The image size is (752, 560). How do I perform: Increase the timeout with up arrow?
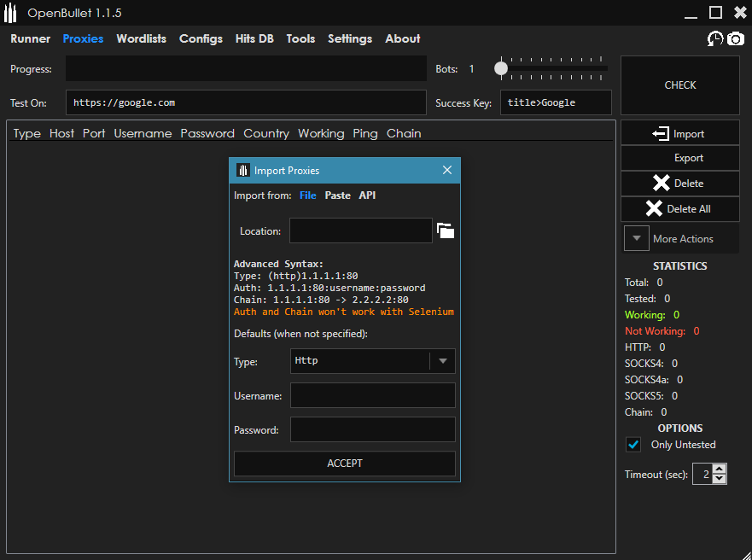coord(719,469)
